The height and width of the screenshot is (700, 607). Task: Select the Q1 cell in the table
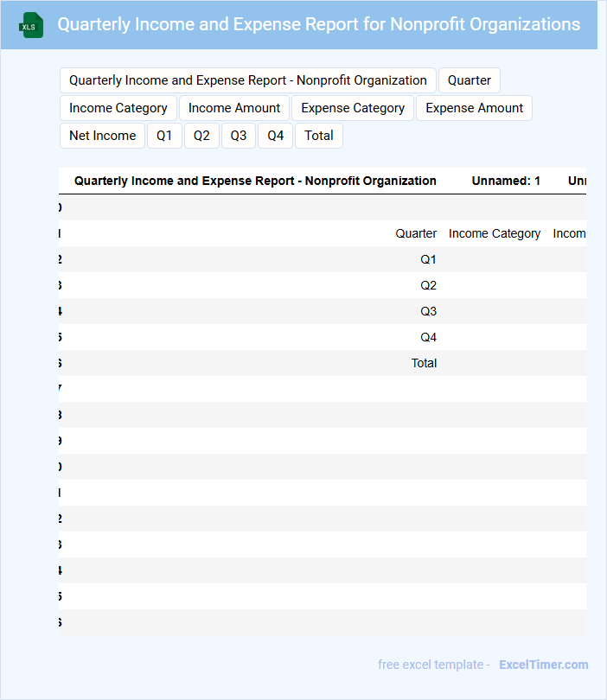point(428,259)
